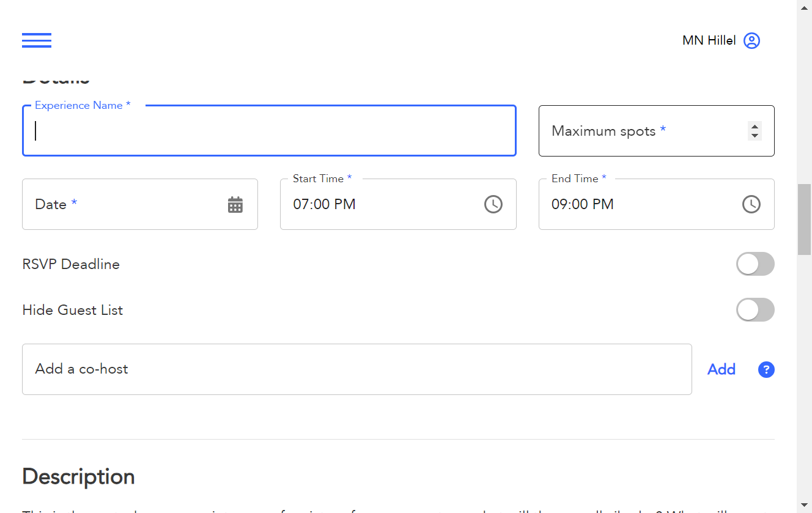Open the End Time clock picker
This screenshot has height=513, width=812.
coord(751,204)
